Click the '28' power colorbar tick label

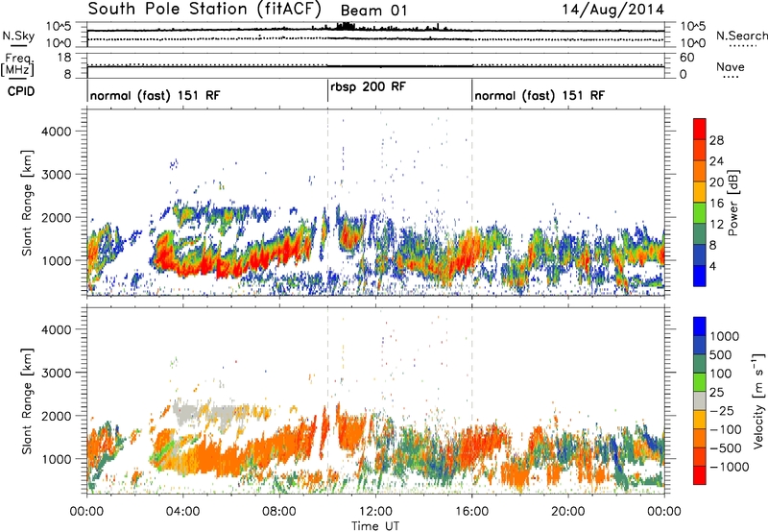(x=716, y=140)
